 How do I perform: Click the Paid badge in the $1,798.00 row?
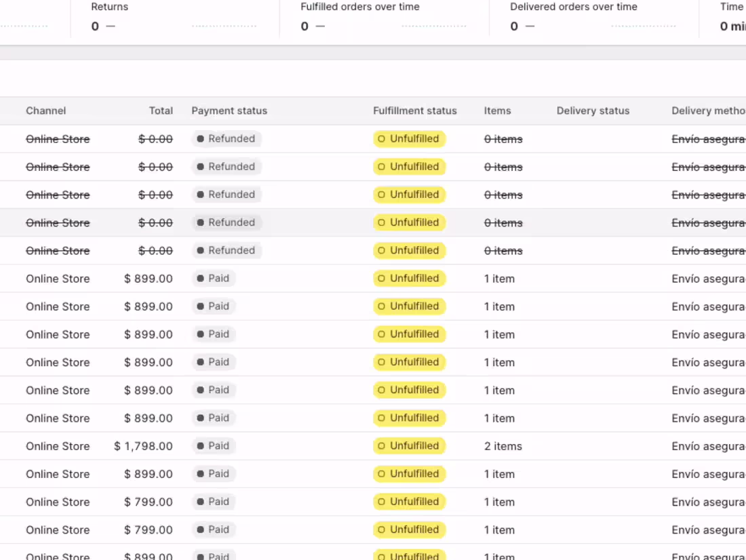tap(213, 446)
